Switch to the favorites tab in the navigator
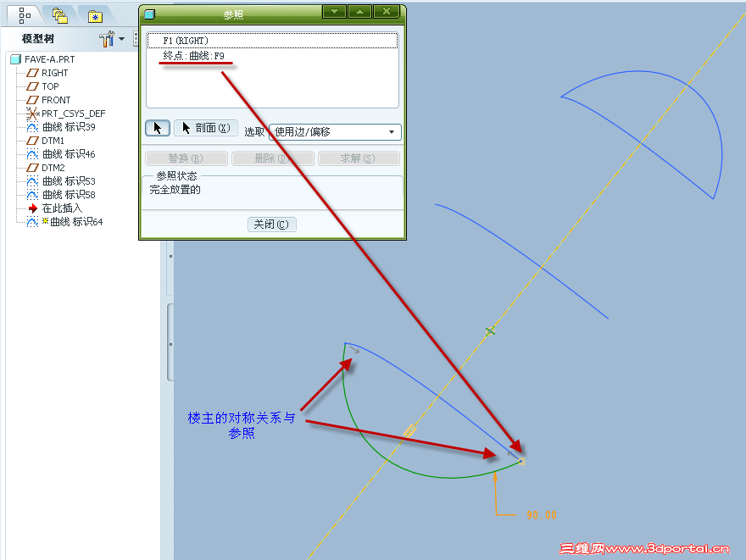The height and width of the screenshot is (560, 746). pyautogui.click(x=93, y=15)
